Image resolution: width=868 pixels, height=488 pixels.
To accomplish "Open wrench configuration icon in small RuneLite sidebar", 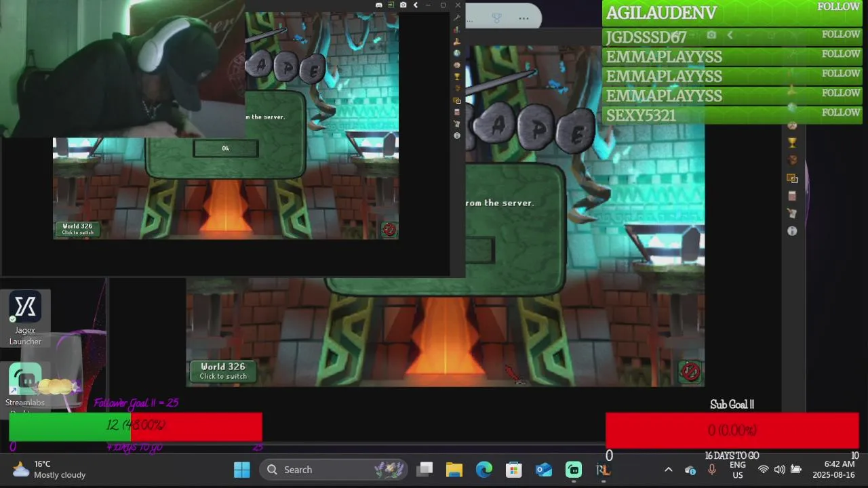I will tap(457, 18).
